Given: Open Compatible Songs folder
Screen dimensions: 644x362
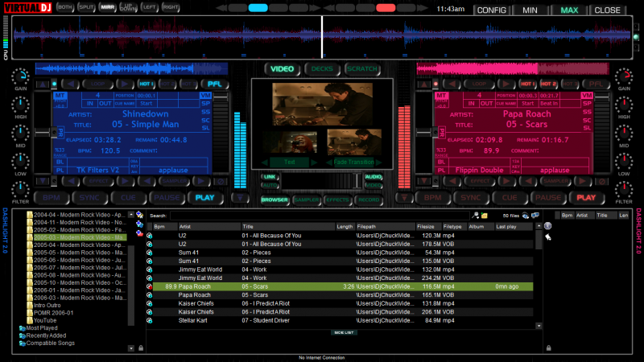Looking at the screenshot, I should (50, 343).
